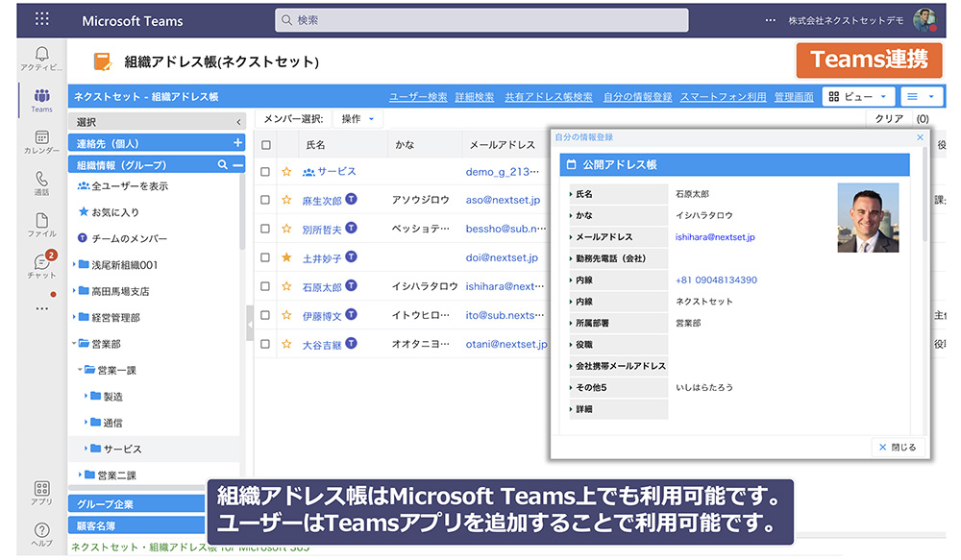
Task: Check the 麻生次郎 row checkbox
Action: pos(265,200)
